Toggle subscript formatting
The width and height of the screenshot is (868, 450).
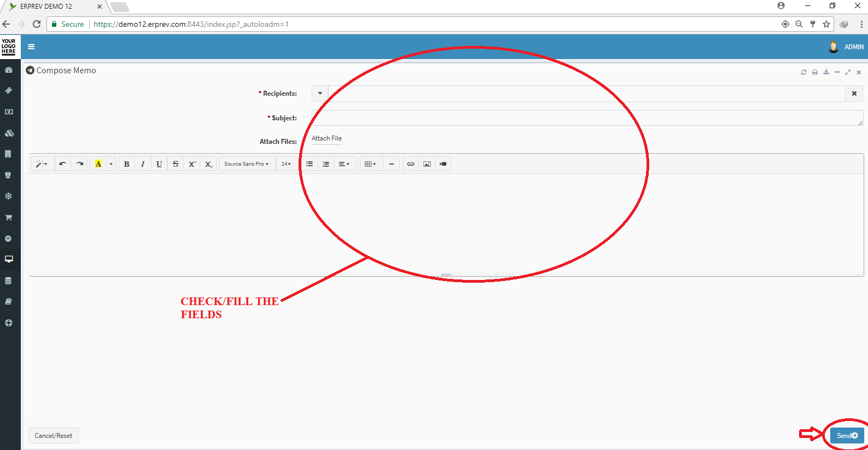tap(208, 163)
